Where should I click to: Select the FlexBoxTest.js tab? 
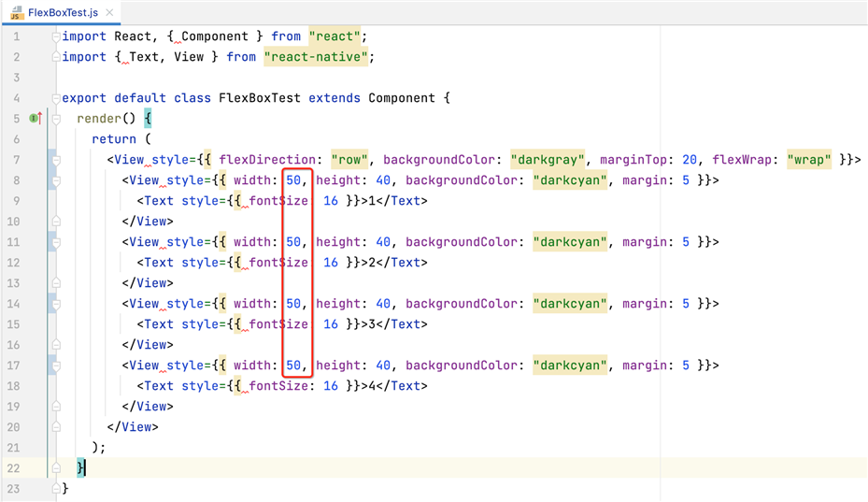[x=62, y=13]
